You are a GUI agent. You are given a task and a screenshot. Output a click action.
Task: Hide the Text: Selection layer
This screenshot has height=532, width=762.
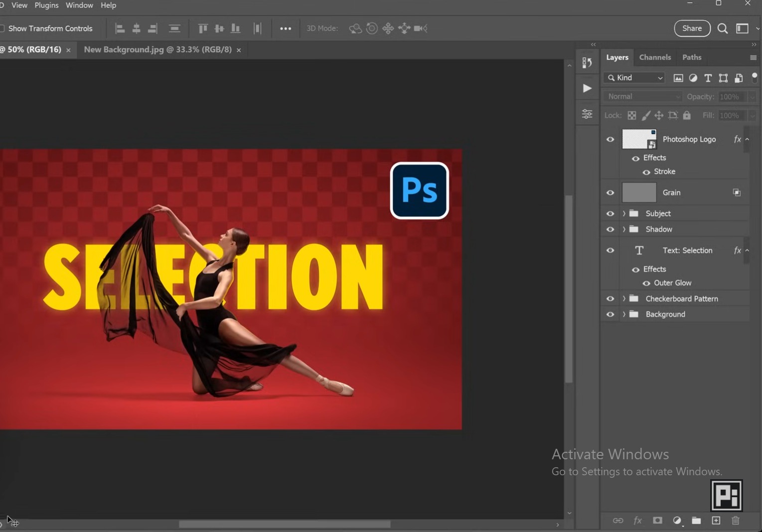click(610, 251)
